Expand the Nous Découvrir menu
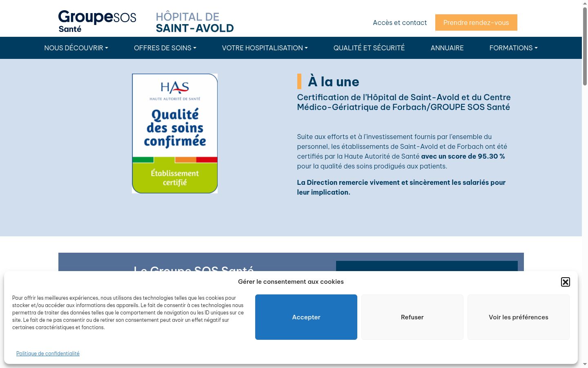 76,48
